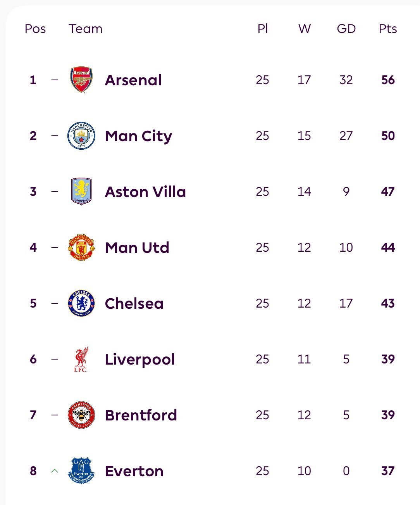The image size is (420, 505).
Task: Tap the Man Utd club badge
Action: [x=81, y=247]
